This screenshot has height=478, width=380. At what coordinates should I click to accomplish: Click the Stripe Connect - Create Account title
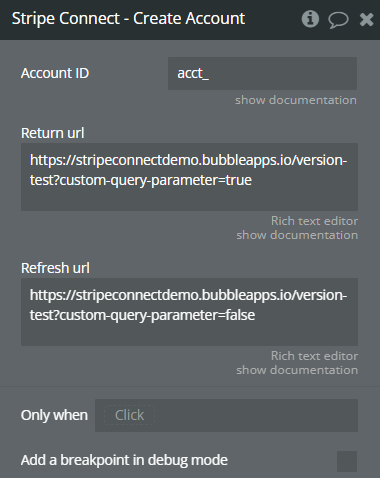click(x=128, y=18)
